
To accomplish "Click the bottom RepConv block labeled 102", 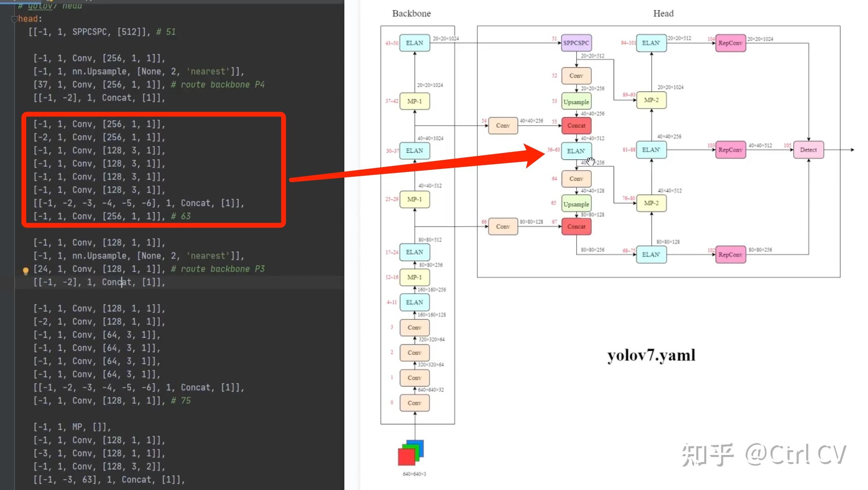I will [x=730, y=255].
